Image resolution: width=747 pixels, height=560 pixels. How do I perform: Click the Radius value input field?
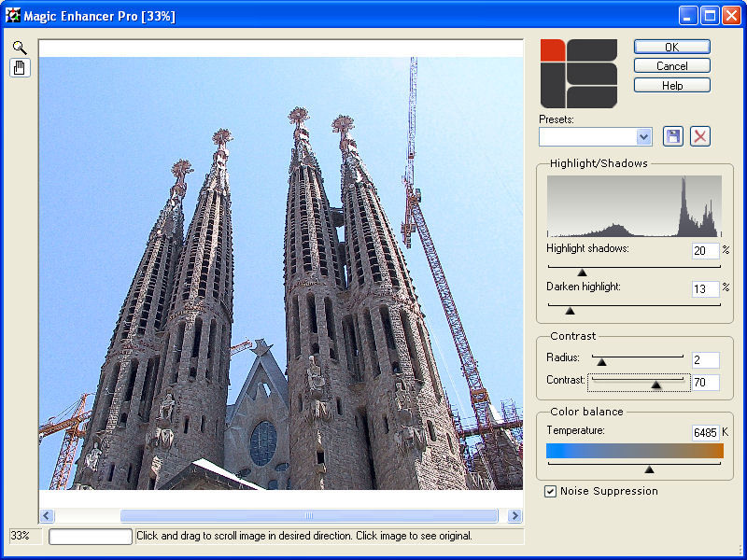pos(705,360)
